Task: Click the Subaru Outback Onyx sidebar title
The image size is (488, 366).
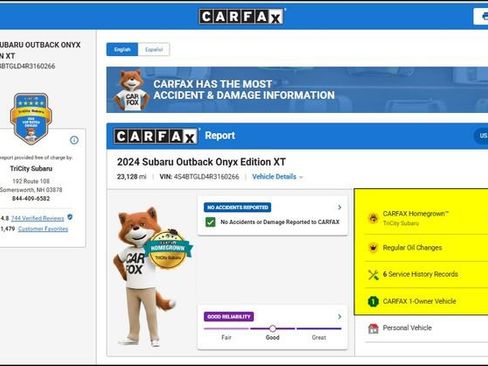Action: [39, 50]
